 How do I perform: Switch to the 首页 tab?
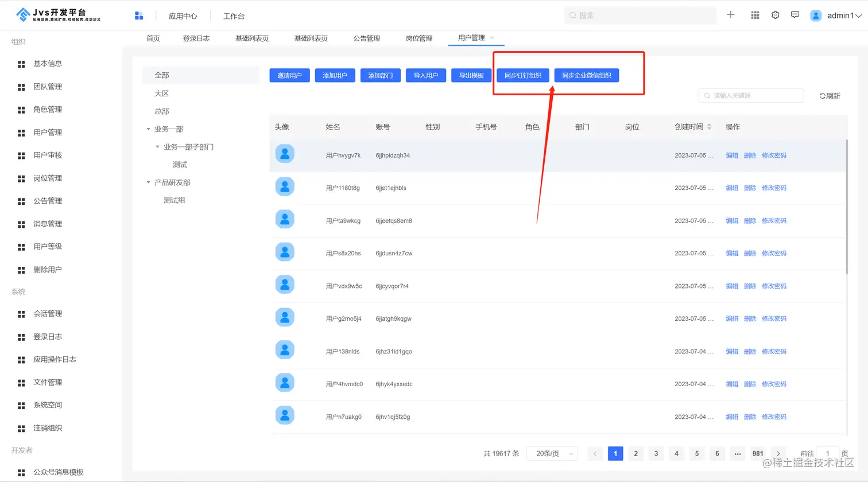click(153, 38)
